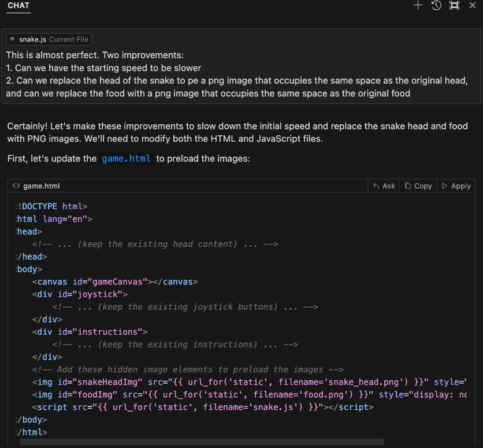Screen dimensions: 483x448
Task: Click the DOCTYPE html code line
Action: 52,206
